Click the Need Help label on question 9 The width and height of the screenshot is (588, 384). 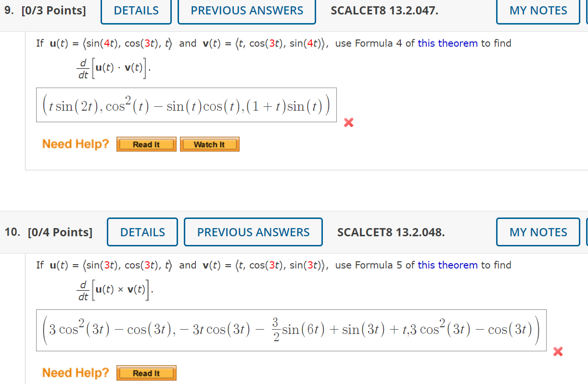[x=76, y=143]
